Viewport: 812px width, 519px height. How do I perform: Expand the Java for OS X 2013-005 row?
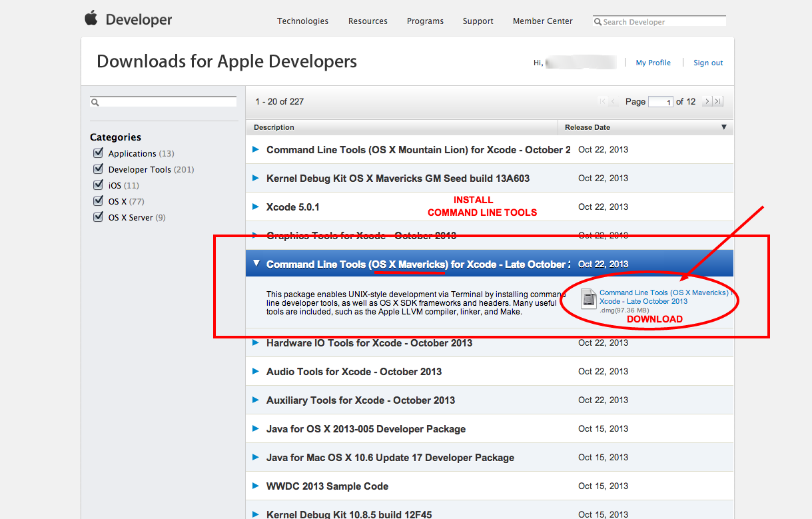pyautogui.click(x=256, y=428)
